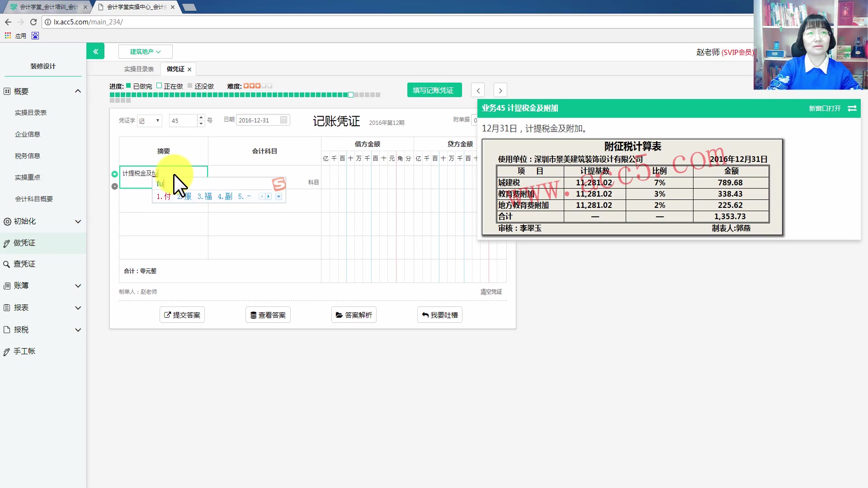Check the 已做完 status checkbox
The height and width of the screenshot is (488, 868).
tap(128, 85)
